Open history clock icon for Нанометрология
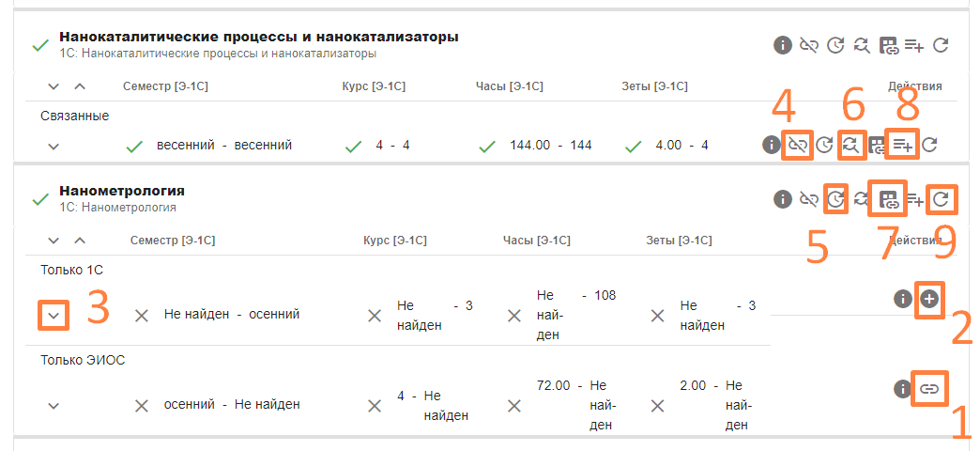980x451 pixels. (835, 199)
